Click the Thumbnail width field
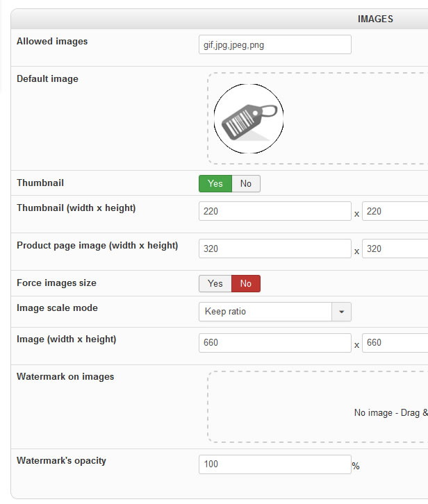This screenshot has width=428, height=504. [274, 211]
